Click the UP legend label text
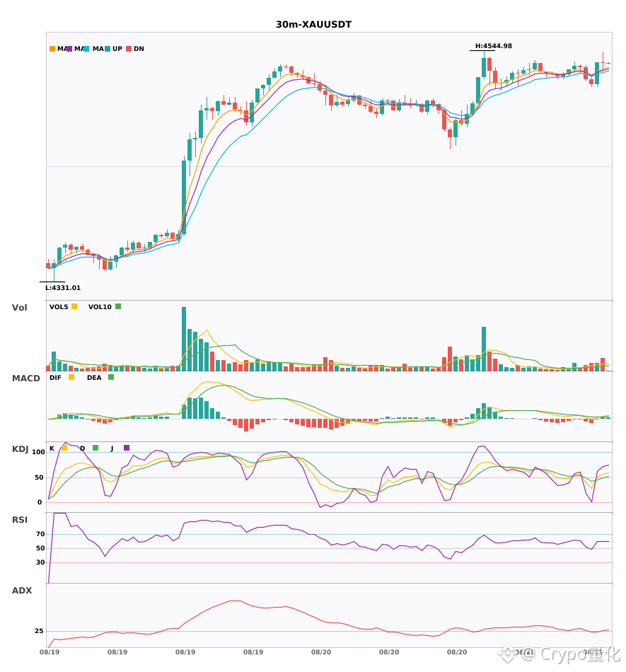 coord(117,49)
